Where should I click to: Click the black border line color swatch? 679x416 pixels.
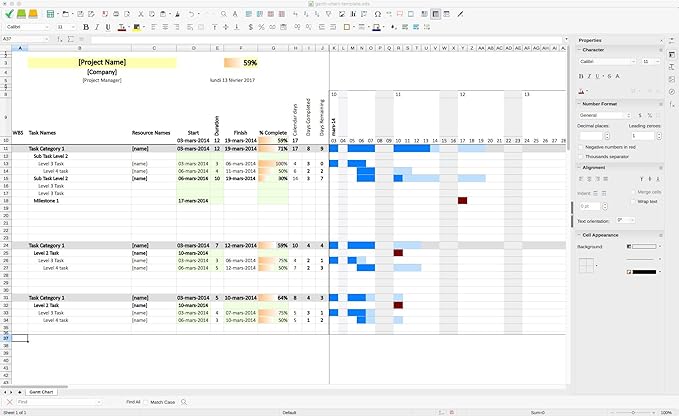pyautogui.click(x=644, y=272)
